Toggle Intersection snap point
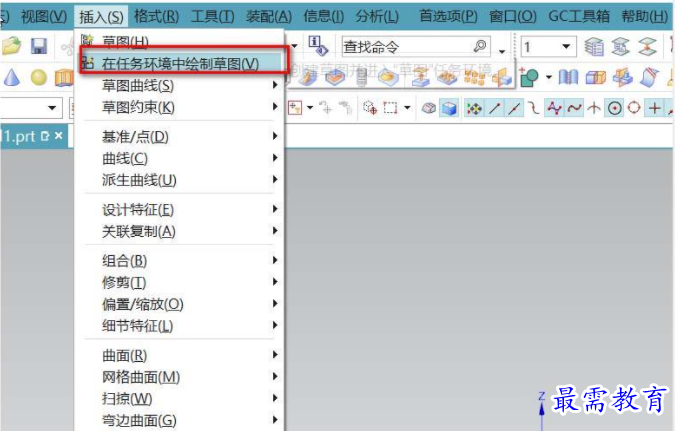This screenshot has height=431, width=675. click(594, 108)
